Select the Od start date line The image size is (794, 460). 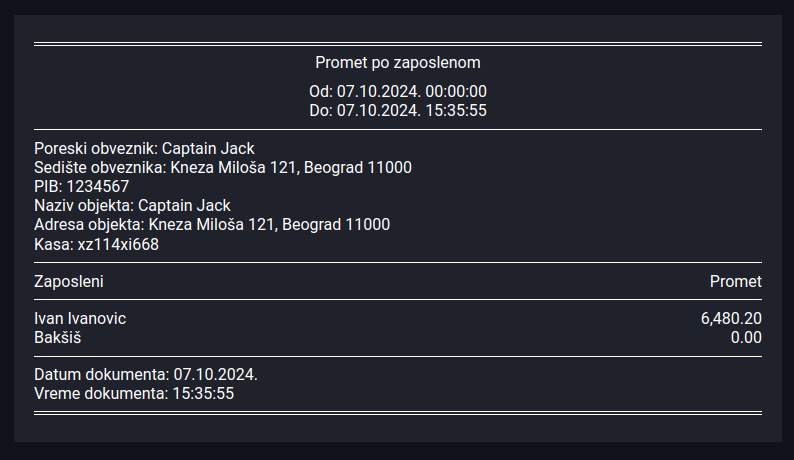tap(398, 92)
